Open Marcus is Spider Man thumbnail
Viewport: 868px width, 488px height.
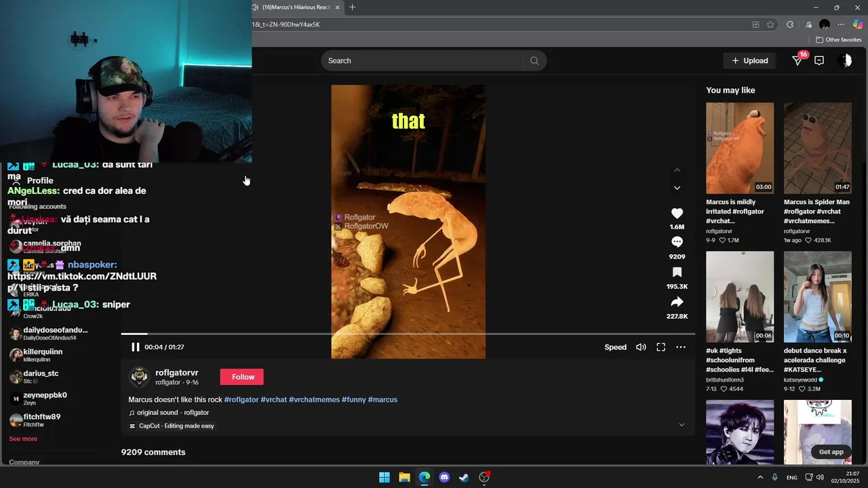[x=818, y=148]
